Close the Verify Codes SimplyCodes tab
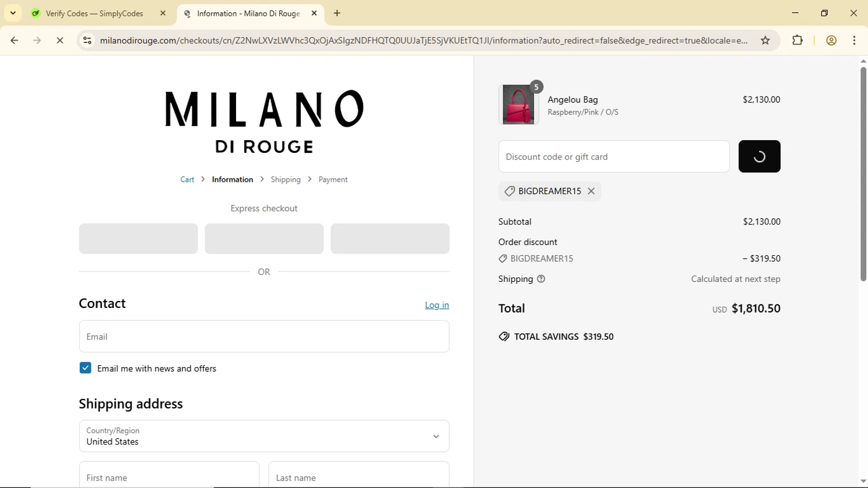The height and width of the screenshot is (488, 868). (x=163, y=13)
